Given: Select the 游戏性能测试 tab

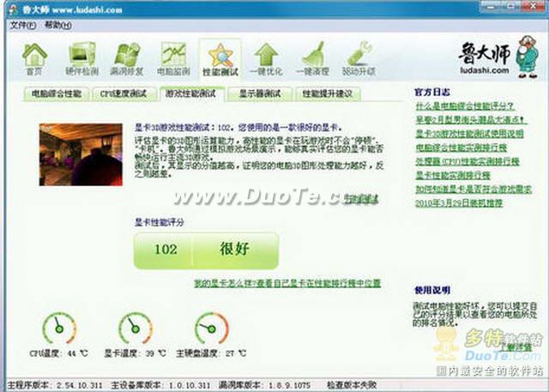Looking at the screenshot, I should pos(191,93).
